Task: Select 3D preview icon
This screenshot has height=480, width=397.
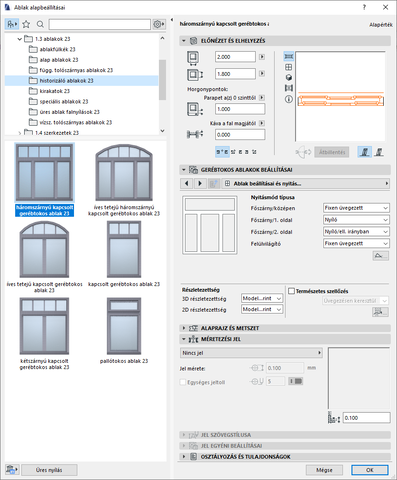Action: point(289,78)
